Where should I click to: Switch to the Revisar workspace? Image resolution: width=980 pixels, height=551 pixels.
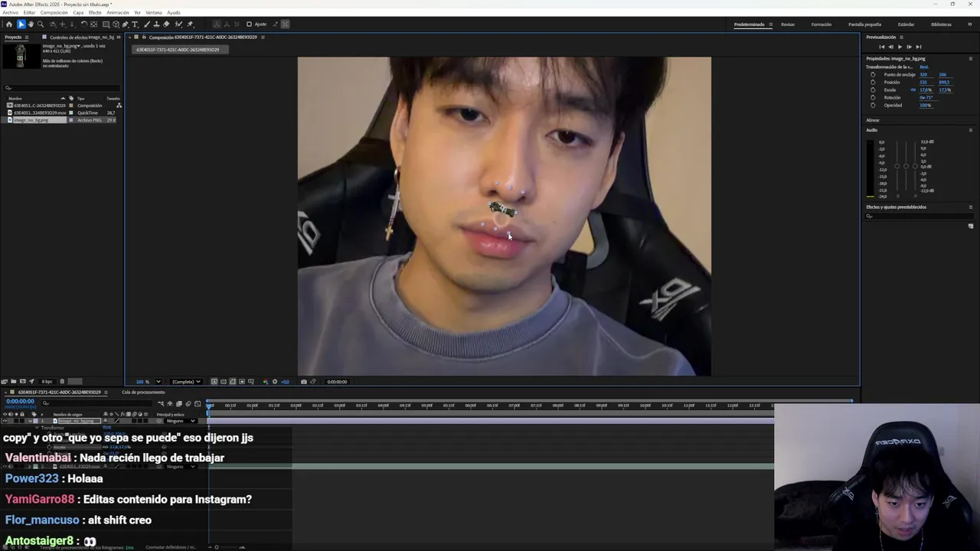point(788,24)
